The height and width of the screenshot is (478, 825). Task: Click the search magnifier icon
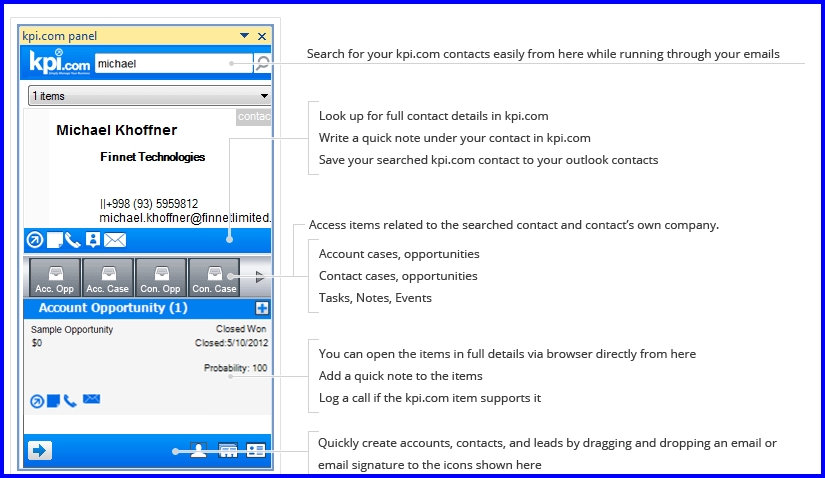pyautogui.click(x=263, y=64)
